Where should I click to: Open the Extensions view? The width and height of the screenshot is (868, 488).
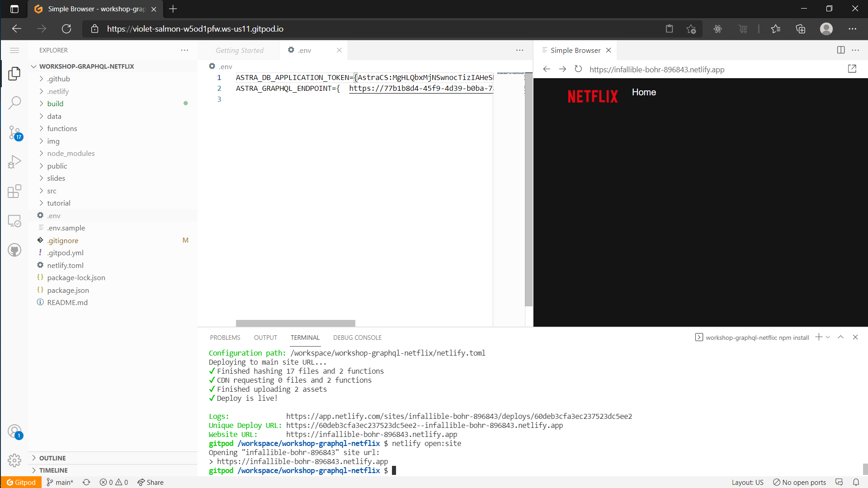coord(15,191)
